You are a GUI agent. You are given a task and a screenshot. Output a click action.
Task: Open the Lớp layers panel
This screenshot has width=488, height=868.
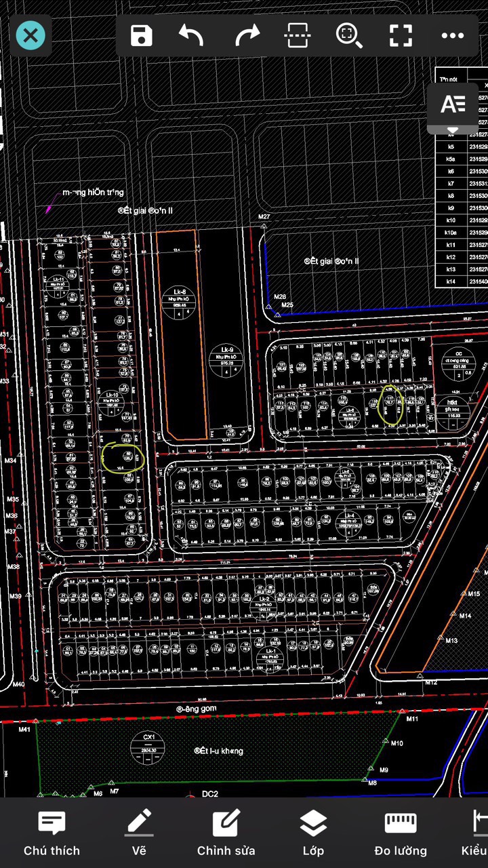(x=313, y=833)
